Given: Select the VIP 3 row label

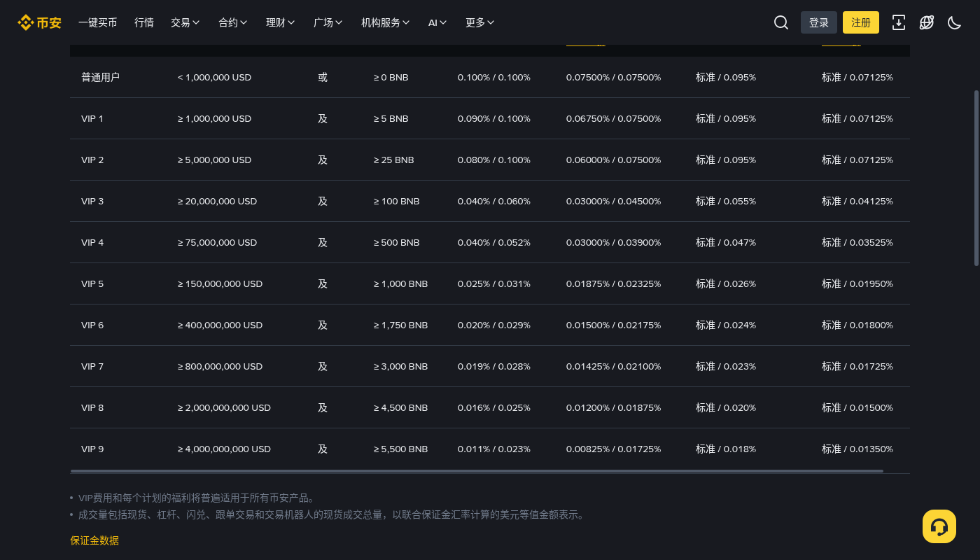Looking at the screenshot, I should point(92,201).
